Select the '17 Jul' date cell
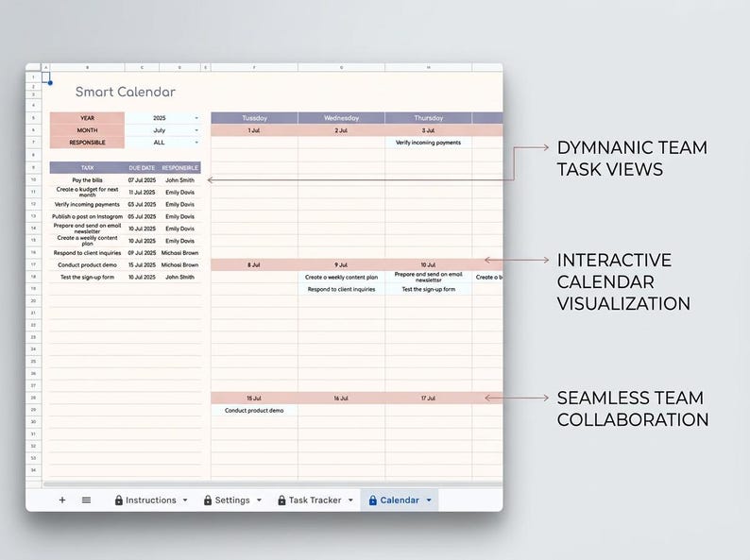750x560 pixels. tap(428, 398)
